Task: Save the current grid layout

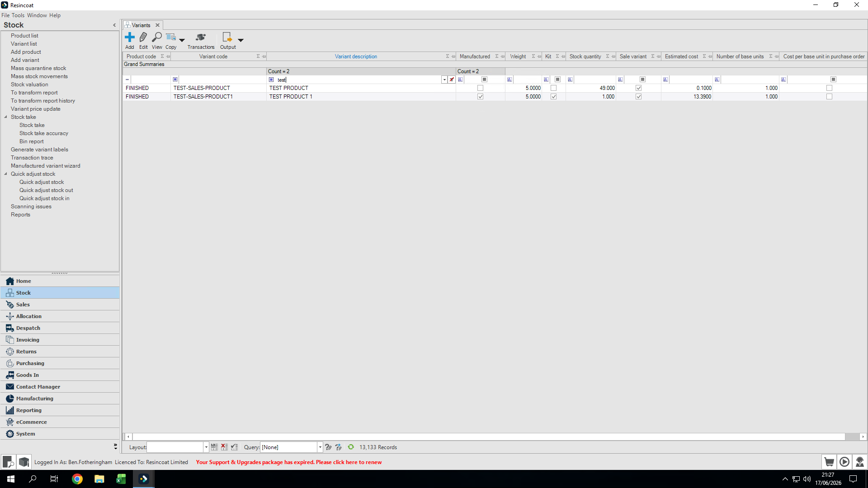Action: click(214, 447)
